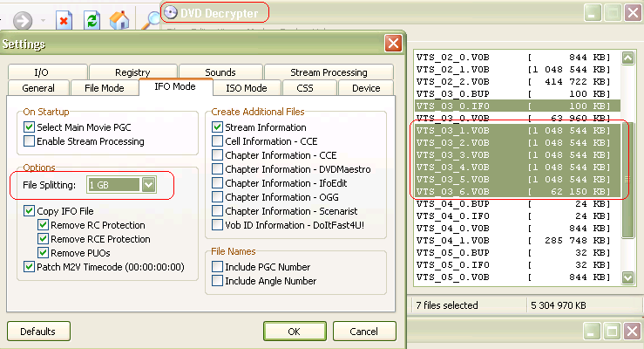Uncheck Select Main Movie PGC

coord(29,127)
